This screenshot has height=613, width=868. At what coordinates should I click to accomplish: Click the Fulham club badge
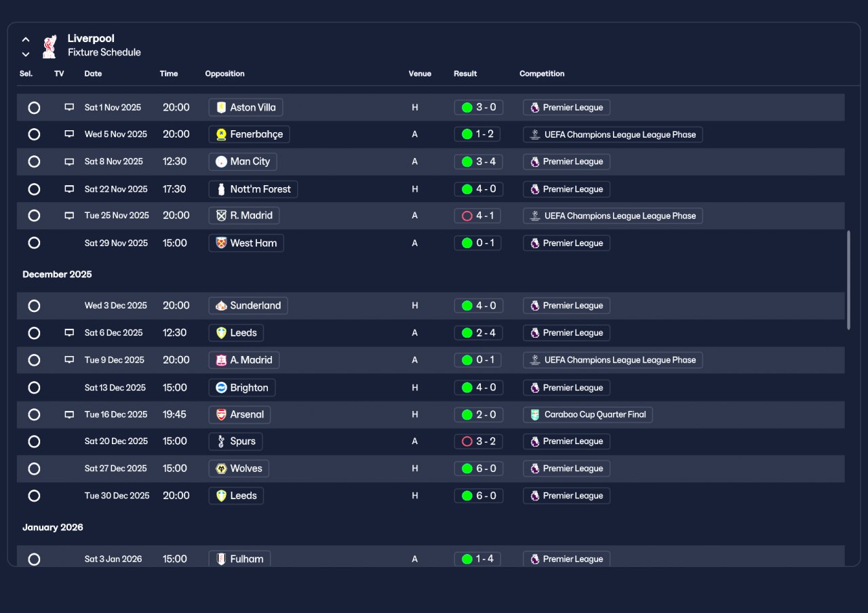tap(221, 559)
